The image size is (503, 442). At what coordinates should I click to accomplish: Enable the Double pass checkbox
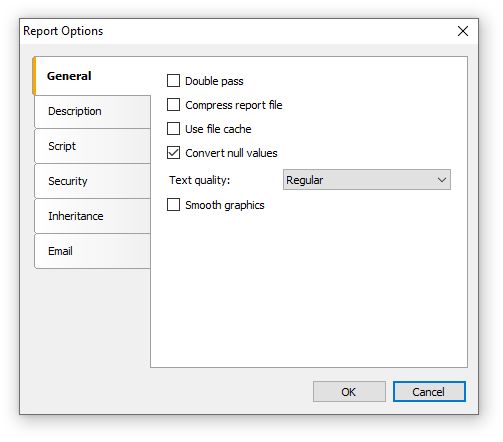(x=173, y=81)
